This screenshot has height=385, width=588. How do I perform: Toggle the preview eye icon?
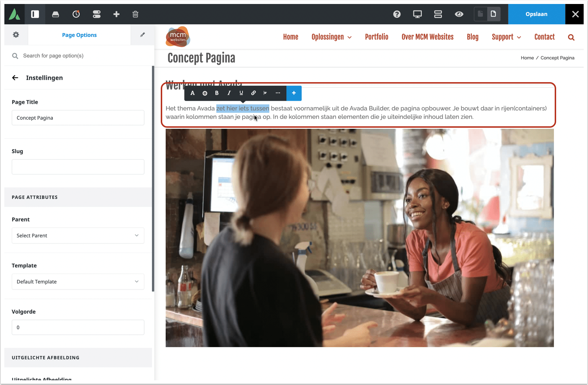[459, 14]
